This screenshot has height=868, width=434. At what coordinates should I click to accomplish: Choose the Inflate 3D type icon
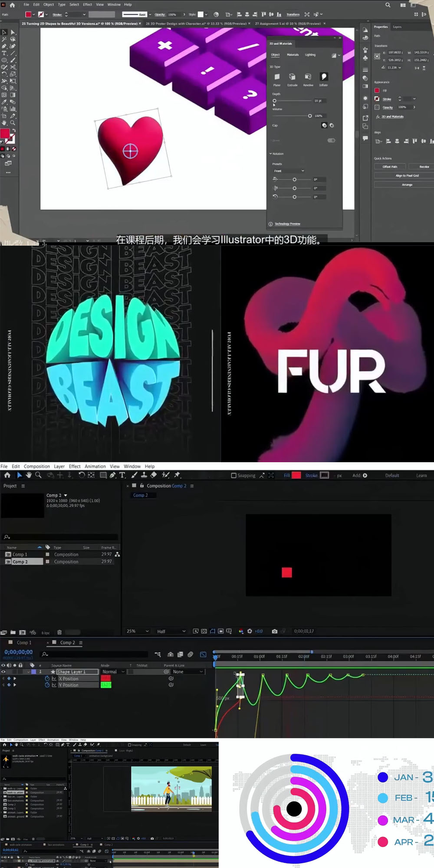coord(324,77)
